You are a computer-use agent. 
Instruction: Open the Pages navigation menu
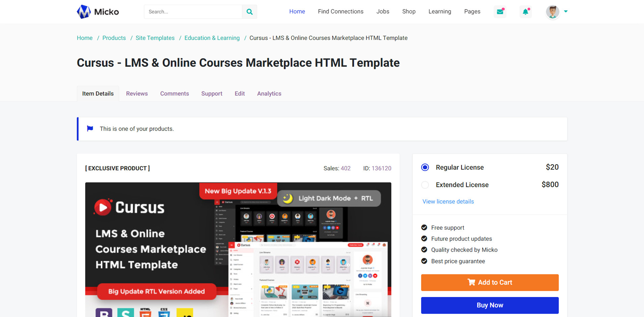pos(472,11)
